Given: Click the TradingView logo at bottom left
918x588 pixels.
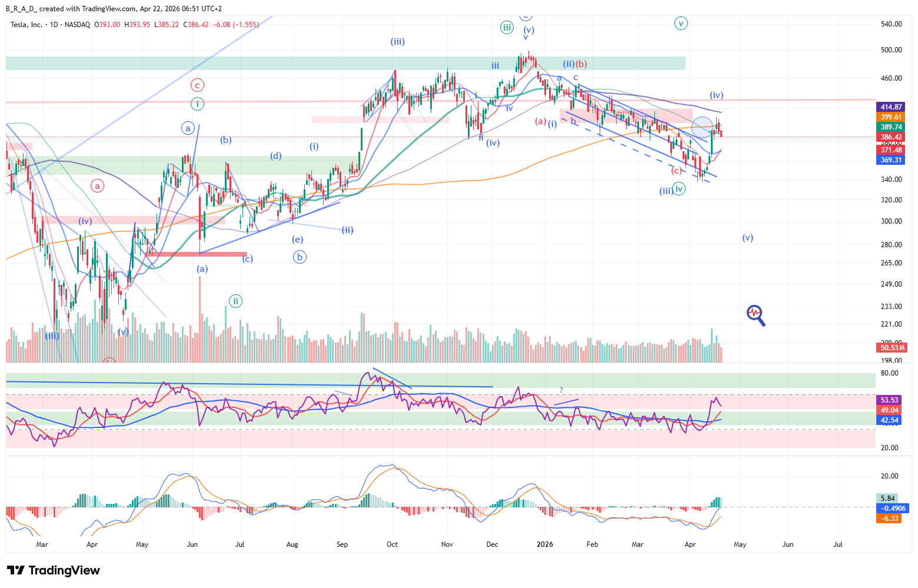Looking at the screenshot, I should click(54, 570).
